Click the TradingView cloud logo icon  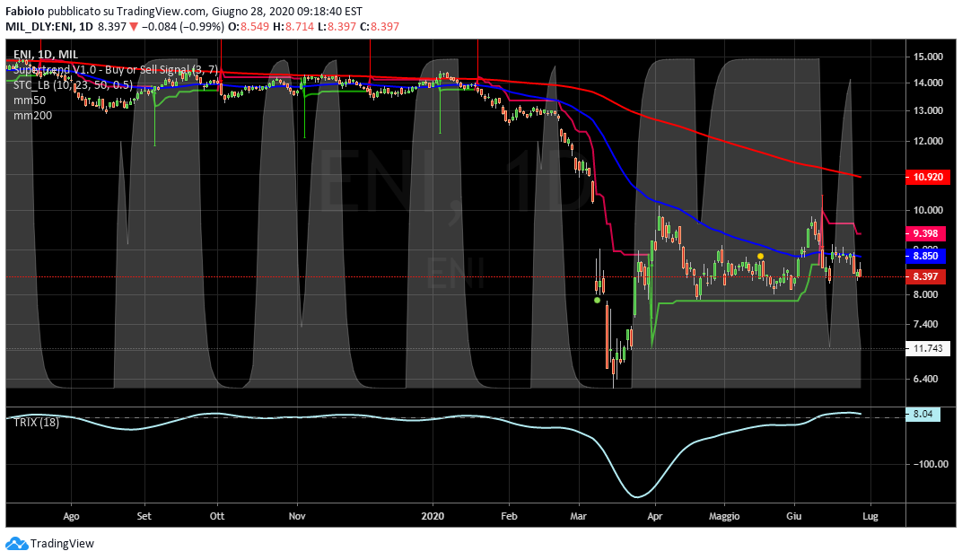pos(16,544)
